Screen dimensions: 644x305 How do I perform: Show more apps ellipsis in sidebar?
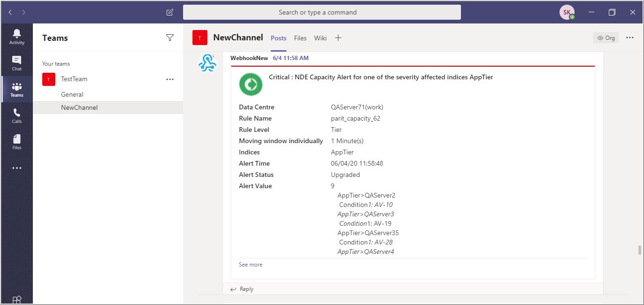coord(17,168)
